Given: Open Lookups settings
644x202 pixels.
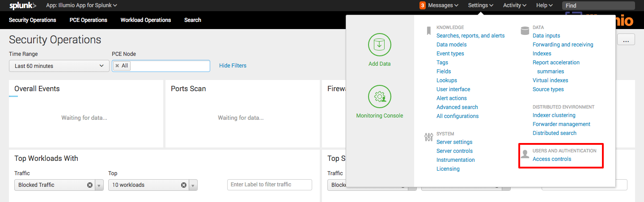Looking at the screenshot, I should (447, 80).
